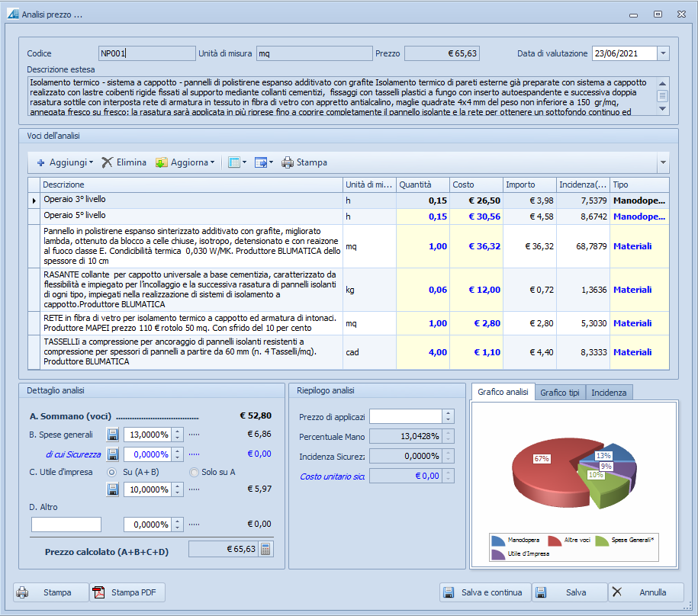Click the Utile d'impresa 10,0000% field

148,489
